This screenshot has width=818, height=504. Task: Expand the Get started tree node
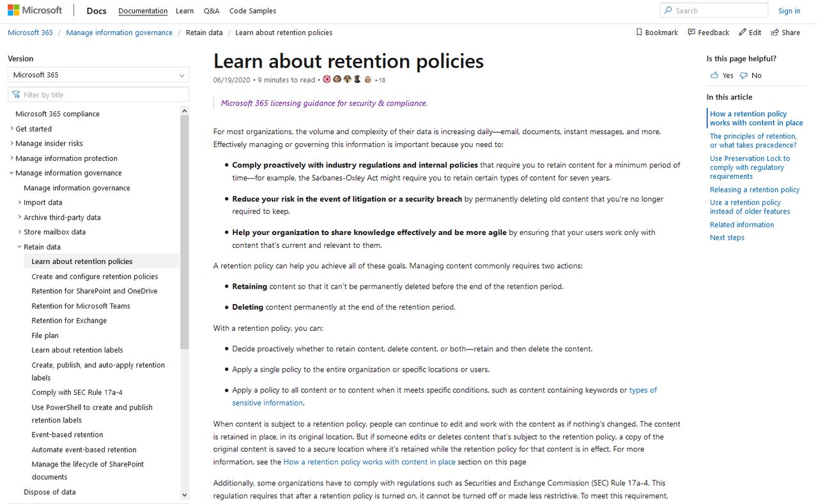(x=12, y=128)
